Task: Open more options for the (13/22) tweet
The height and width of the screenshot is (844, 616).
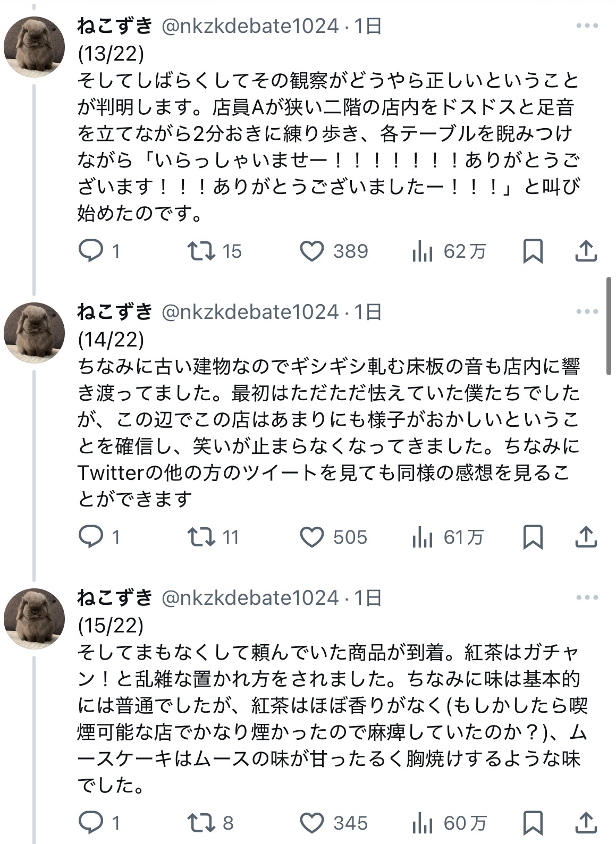Action: [x=587, y=26]
